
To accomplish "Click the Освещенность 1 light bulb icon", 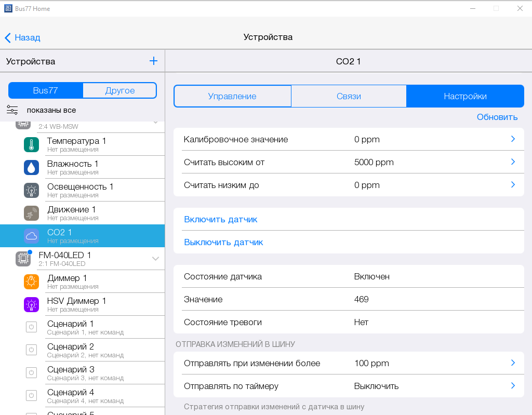I will coord(32,190).
